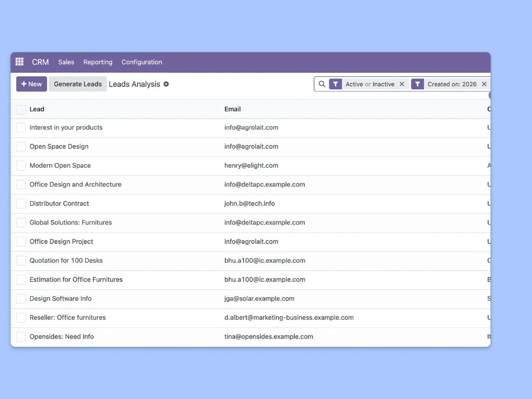Open the Reporting menu
Screen dimensions: 532x399
point(98,62)
